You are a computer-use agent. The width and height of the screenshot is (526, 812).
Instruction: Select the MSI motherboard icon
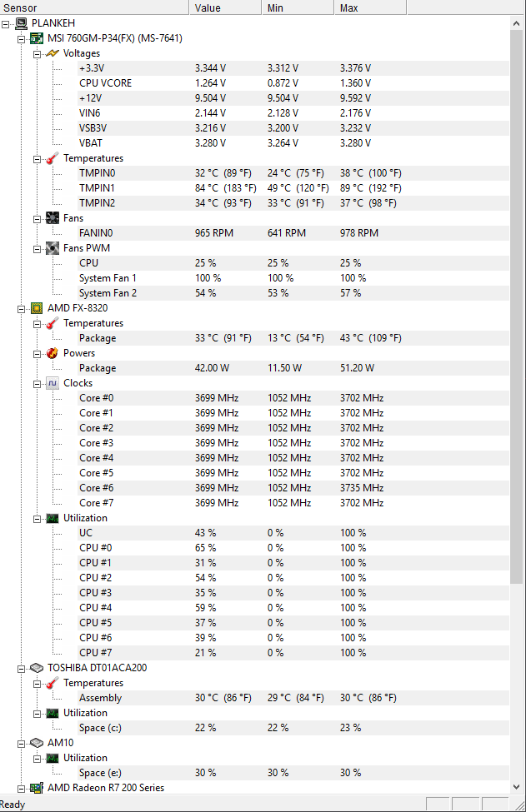[x=37, y=38]
